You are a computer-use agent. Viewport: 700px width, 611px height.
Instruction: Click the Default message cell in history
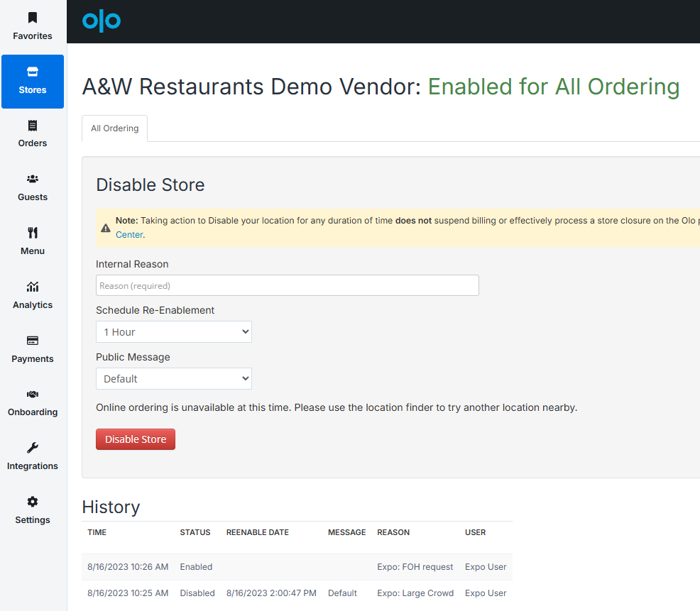point(342,593)
